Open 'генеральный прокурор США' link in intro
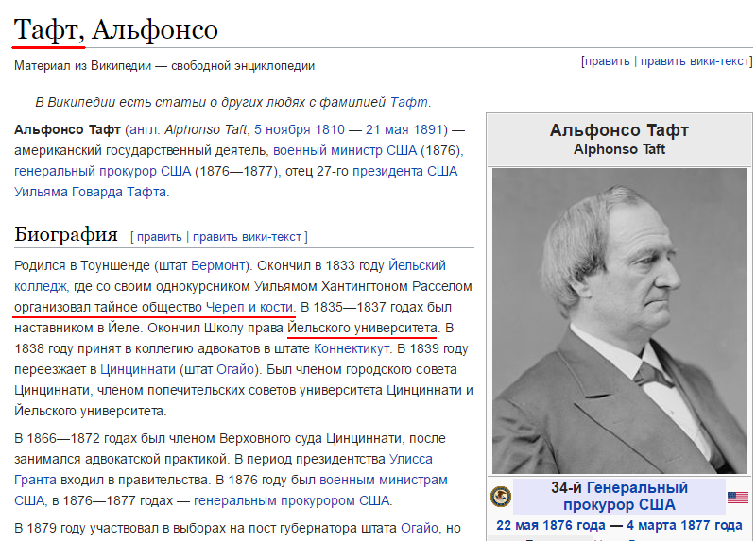The width and height of the screenshot is (756, 541). coord(103,171)
